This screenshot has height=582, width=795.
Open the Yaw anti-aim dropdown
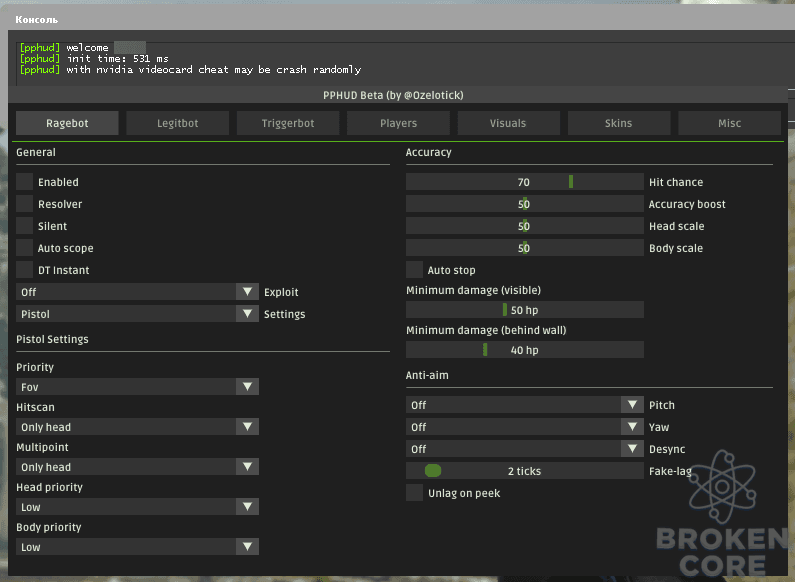pos(525,427)
